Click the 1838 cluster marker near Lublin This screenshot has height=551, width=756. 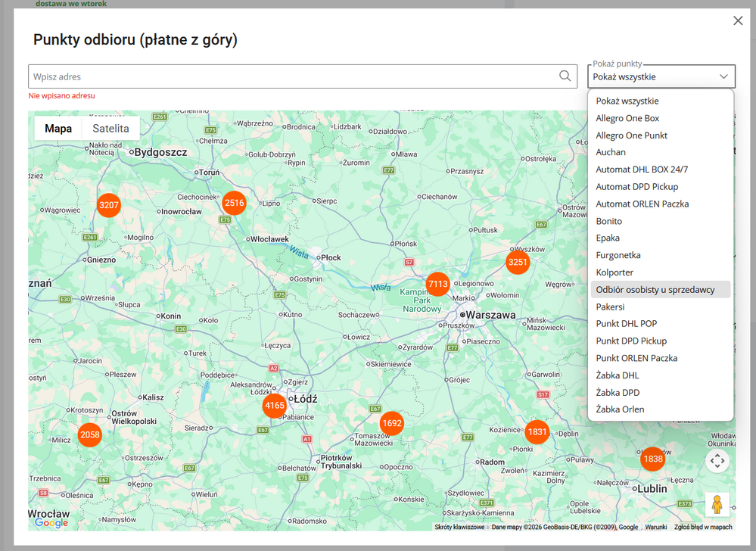tap(652, 459)
